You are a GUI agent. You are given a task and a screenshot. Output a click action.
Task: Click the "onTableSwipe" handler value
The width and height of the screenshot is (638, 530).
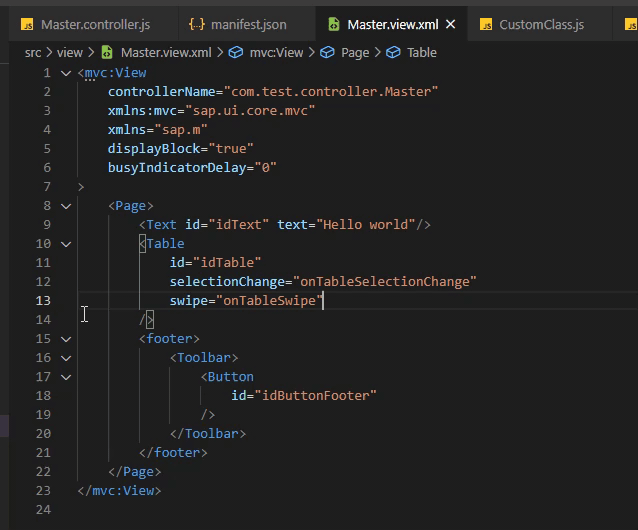[x=269, y=301]
